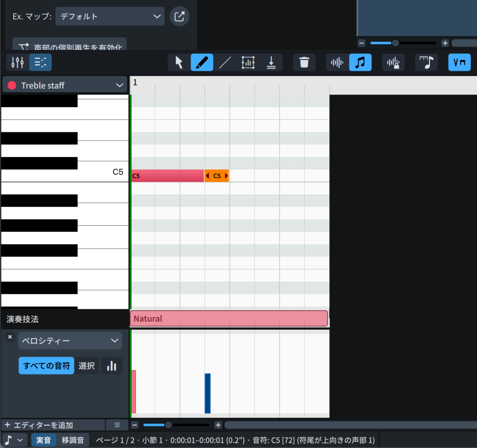This screenshot has width=477, height=448.
Task: Click the trash delete icon
Action: tap(304, 62)
